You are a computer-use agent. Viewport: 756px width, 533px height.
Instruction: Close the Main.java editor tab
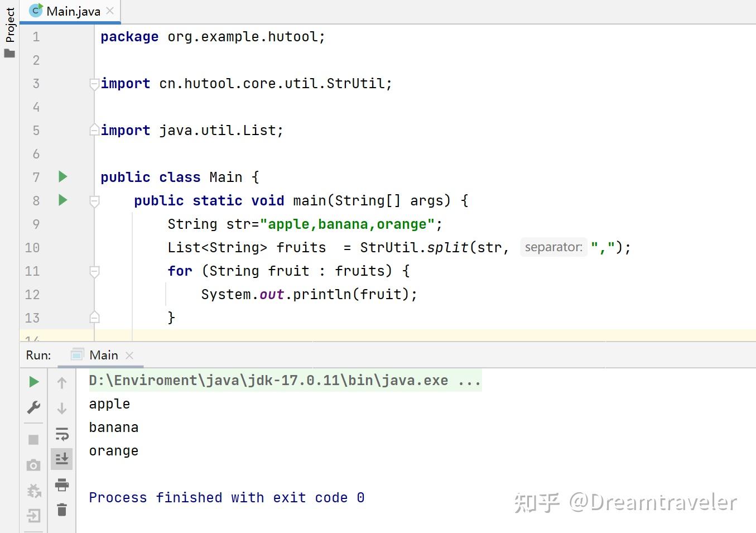[x=110, y=11]
